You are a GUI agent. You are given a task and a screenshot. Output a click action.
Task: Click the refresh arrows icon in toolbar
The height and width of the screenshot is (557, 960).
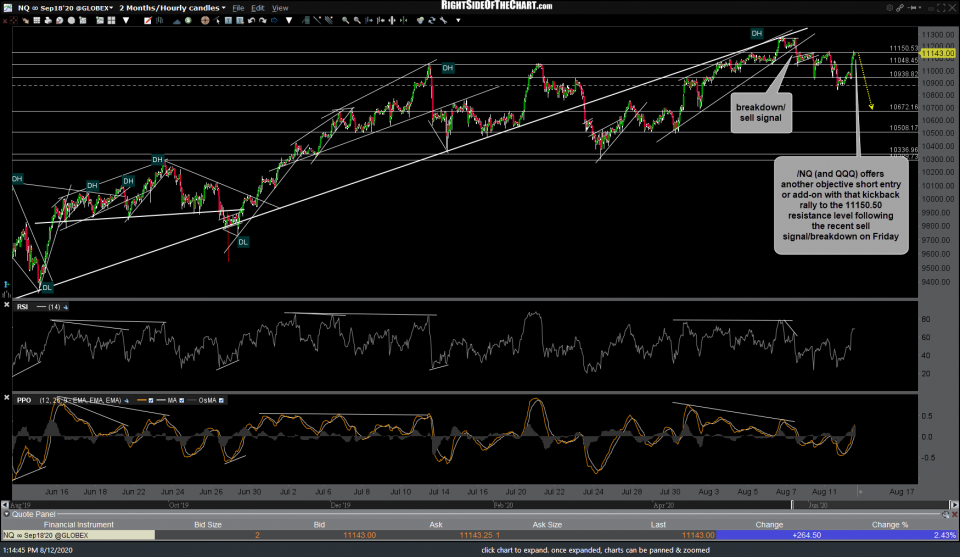(432, 20)
